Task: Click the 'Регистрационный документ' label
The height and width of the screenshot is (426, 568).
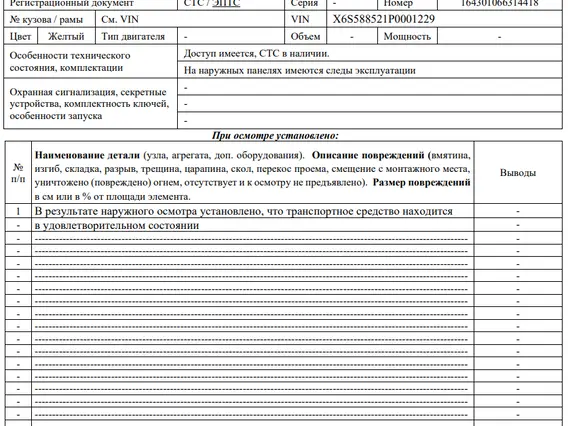Action: [72, 4]
